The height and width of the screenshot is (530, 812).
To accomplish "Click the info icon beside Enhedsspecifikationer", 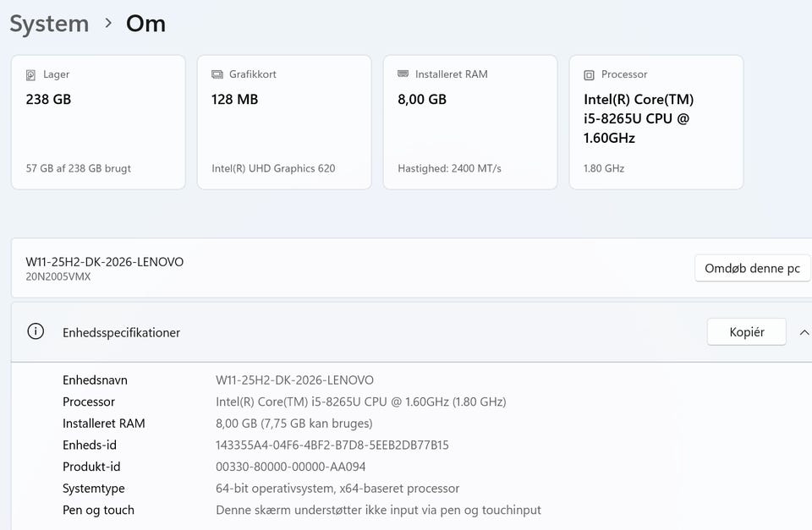I will pos(36,332).
